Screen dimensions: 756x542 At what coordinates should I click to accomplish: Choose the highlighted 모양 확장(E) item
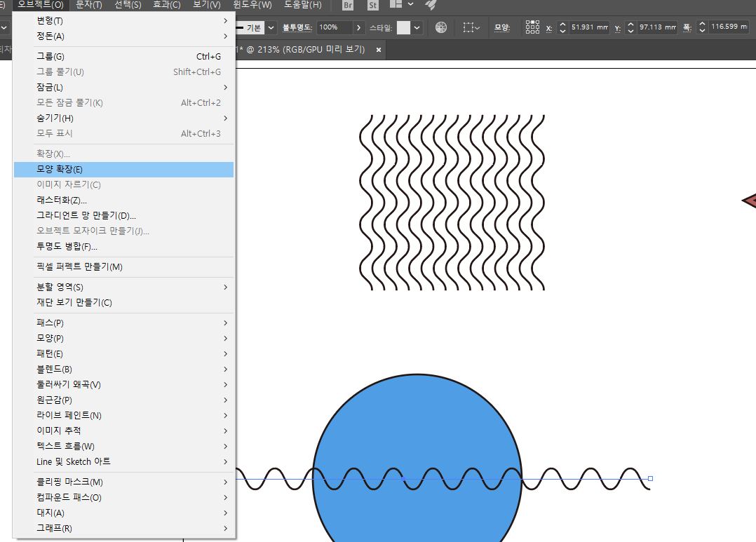click(124, 169)
